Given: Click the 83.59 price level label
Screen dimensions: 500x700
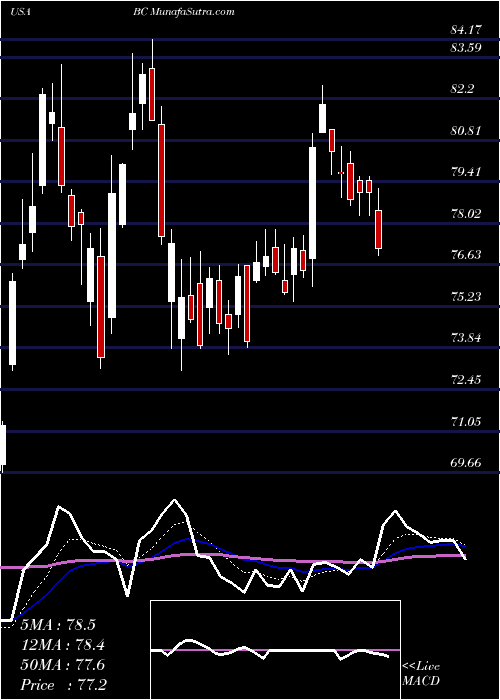Looking at the screenshot, I should [x=466, y=47].
